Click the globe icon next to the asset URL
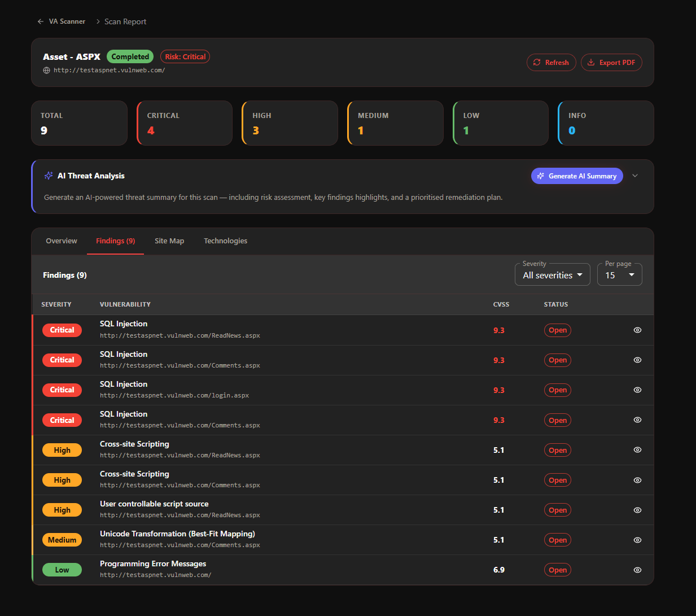This screenshot has height=616, width=696. tap(46, 71)
